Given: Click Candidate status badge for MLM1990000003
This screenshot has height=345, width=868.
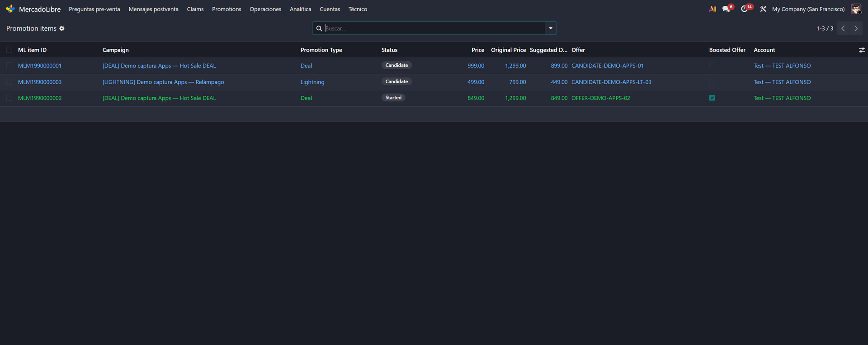Looking at the screenshot, I should [x=396, y=82].
